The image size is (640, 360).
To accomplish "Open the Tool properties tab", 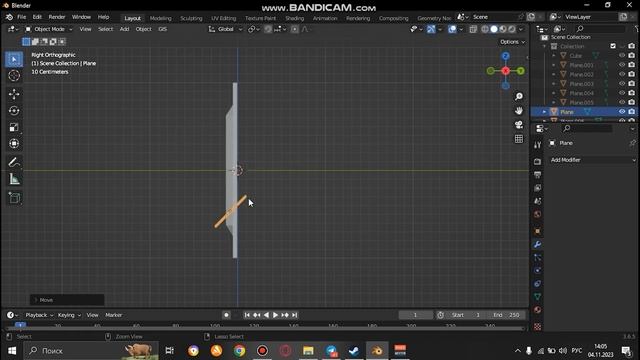I will point(538,145).
